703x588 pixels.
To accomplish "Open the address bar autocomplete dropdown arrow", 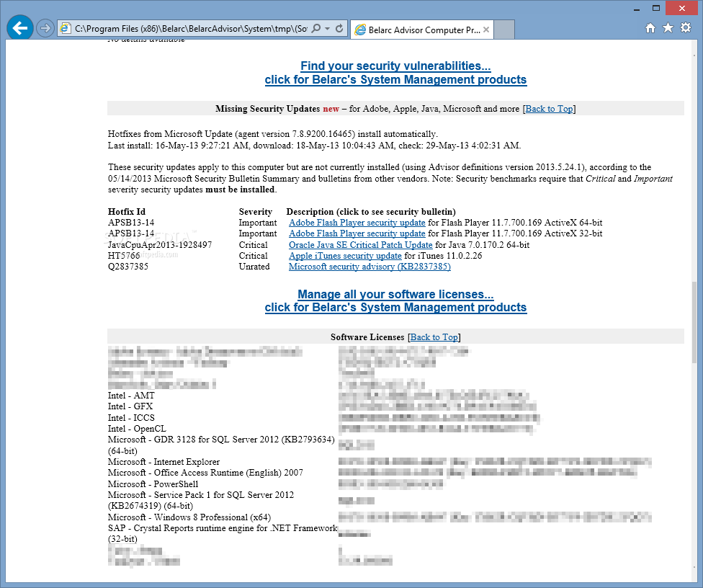I will 327,29.
